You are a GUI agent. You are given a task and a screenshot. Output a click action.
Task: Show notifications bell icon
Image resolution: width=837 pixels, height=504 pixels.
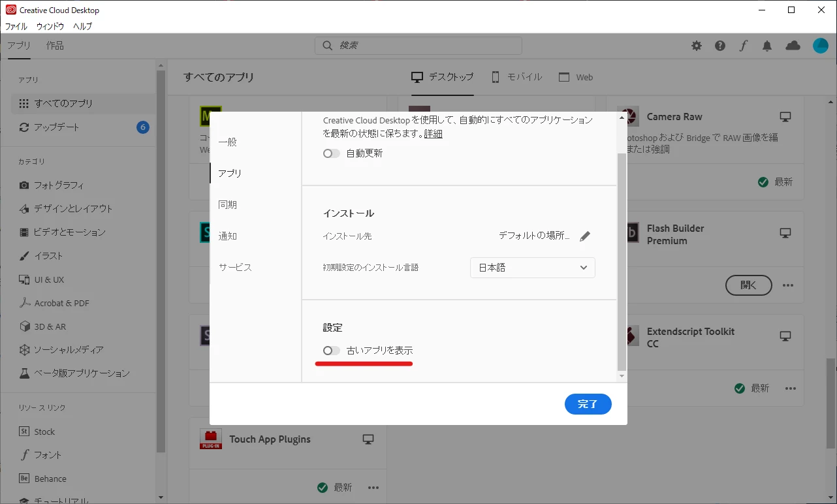click(767, 46)
